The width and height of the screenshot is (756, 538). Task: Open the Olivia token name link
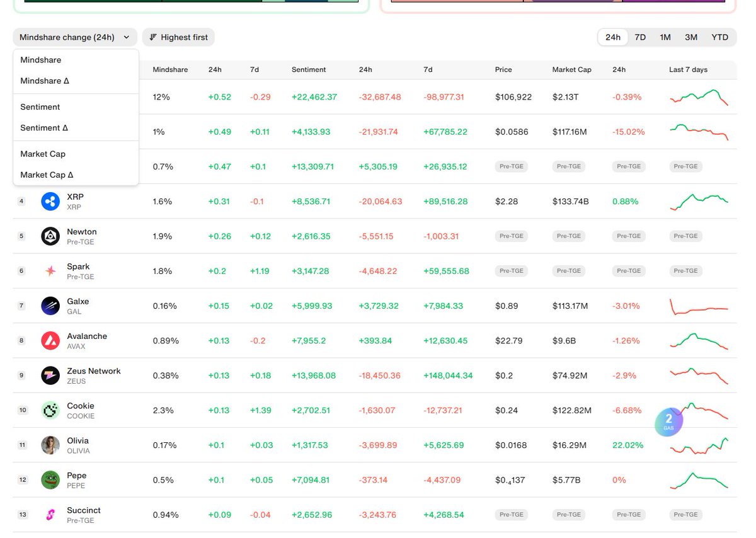[x=77, y=440]
